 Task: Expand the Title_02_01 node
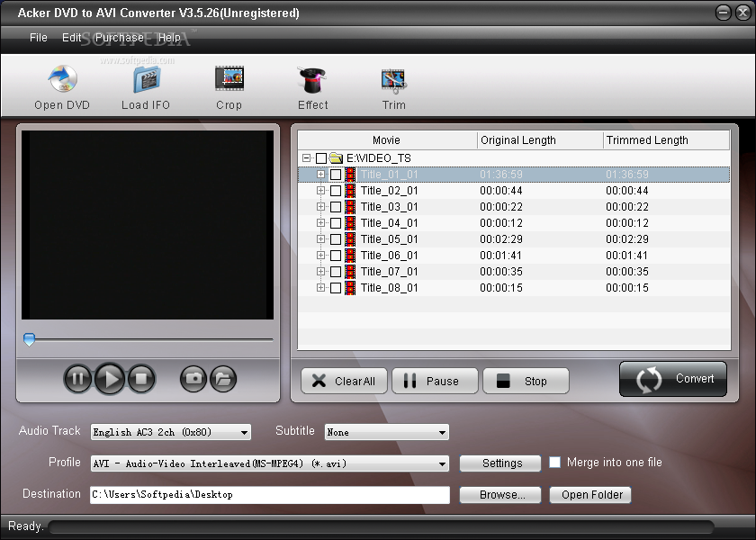[320, 191]
